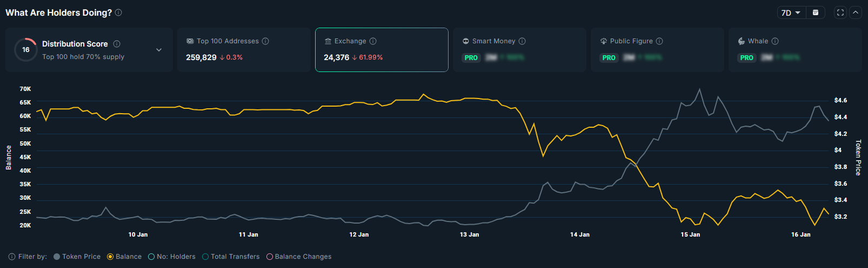Click info icon beside Public Figure
This screenshot has height=268, width=868.
(x=659, y=41)
